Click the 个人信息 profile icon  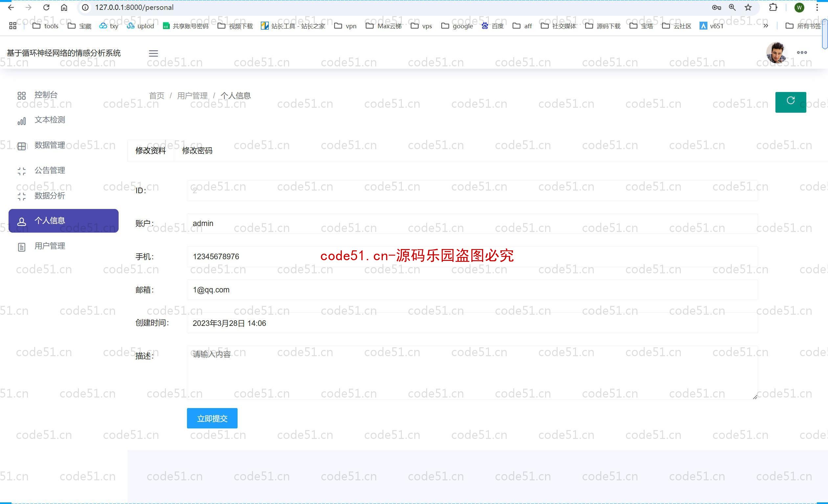point(21,220)
